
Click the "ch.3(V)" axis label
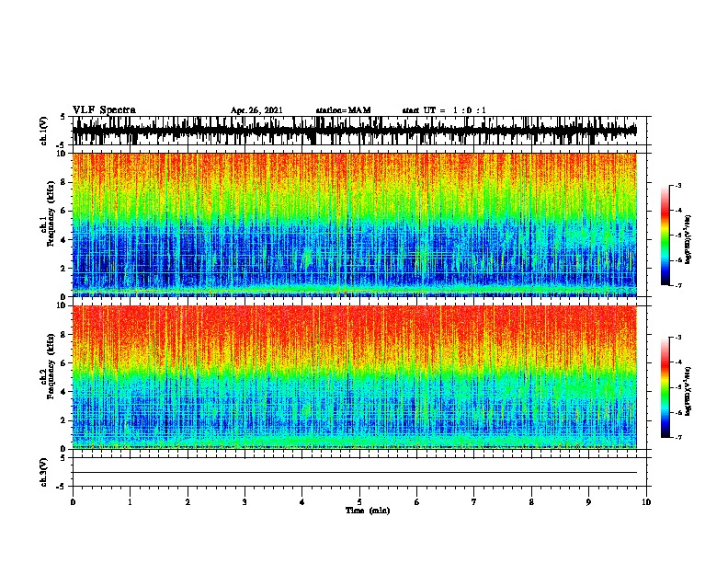44,472
